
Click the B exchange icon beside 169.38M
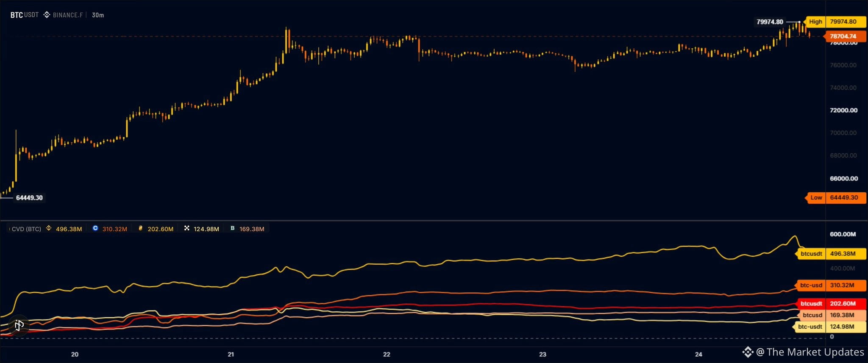(232, 228)
